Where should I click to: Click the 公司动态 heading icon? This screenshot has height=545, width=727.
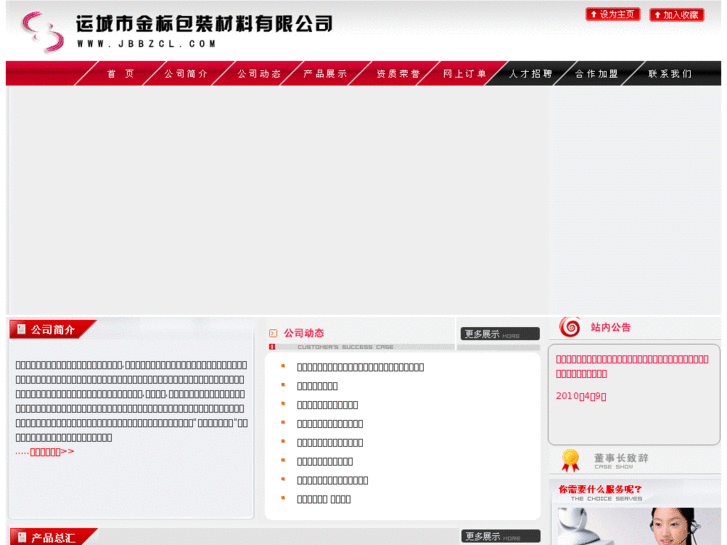tap(273, 333)
